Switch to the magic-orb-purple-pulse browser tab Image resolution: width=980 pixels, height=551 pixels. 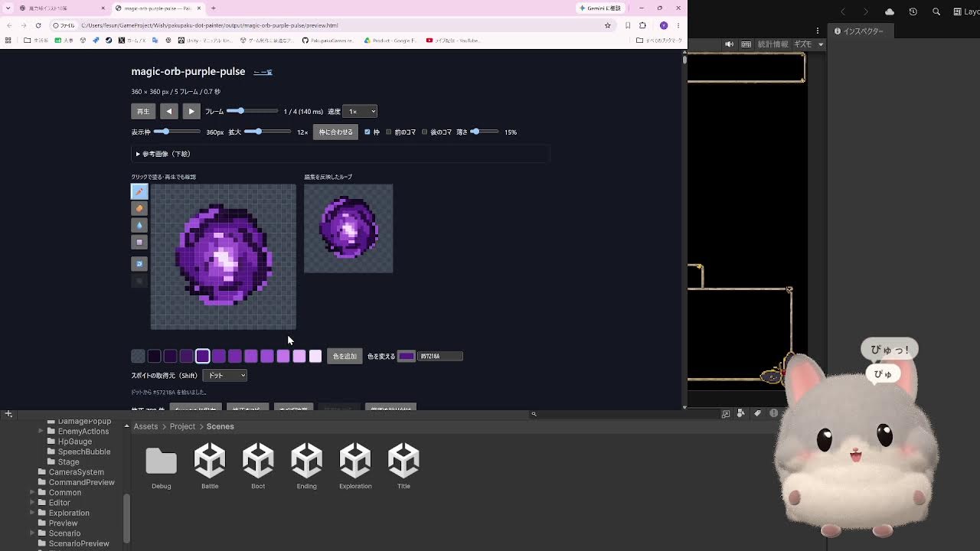coord(158,8)
